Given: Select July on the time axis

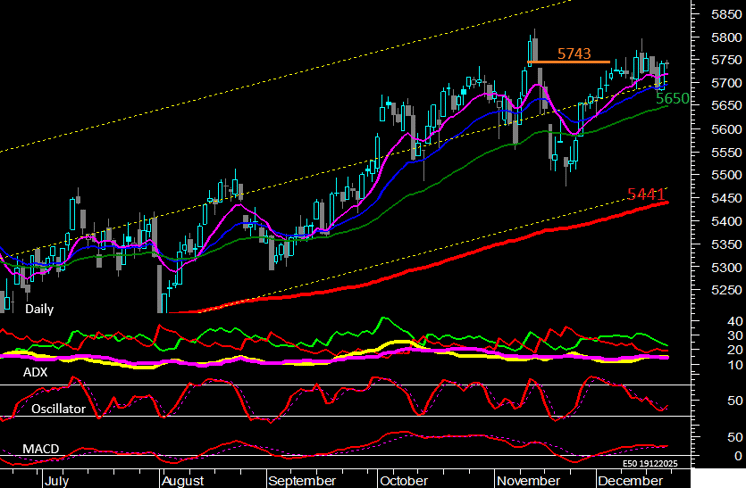Looking at the screenshot, I should (57, 479).
